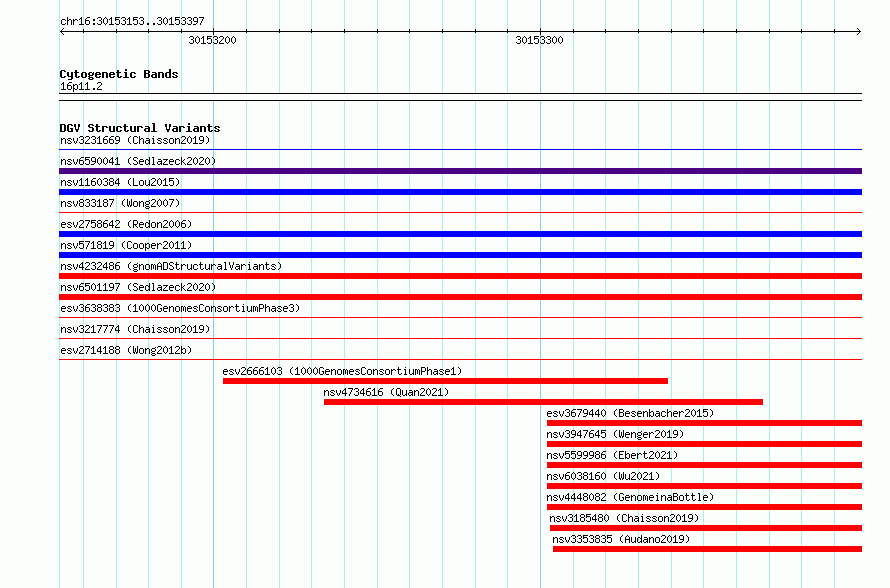
Task: Click the 30153300 ruler position label
Action: click(539, 40)
